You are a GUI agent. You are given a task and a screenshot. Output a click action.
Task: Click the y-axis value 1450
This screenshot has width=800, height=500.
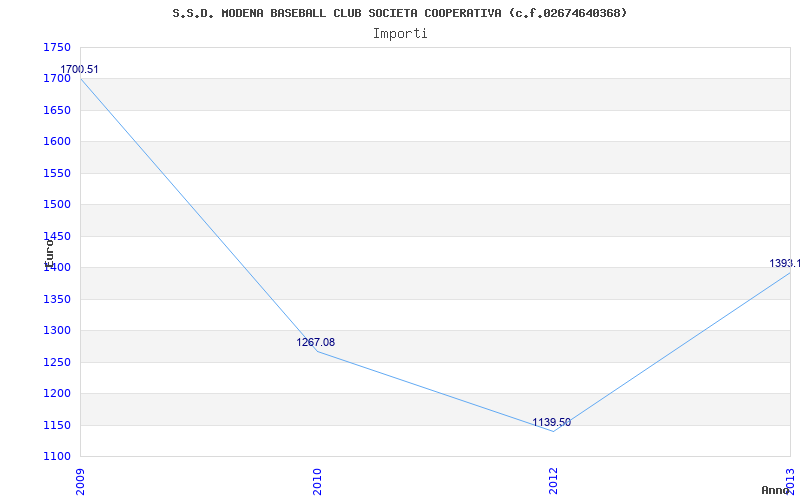tap(57, 236)
